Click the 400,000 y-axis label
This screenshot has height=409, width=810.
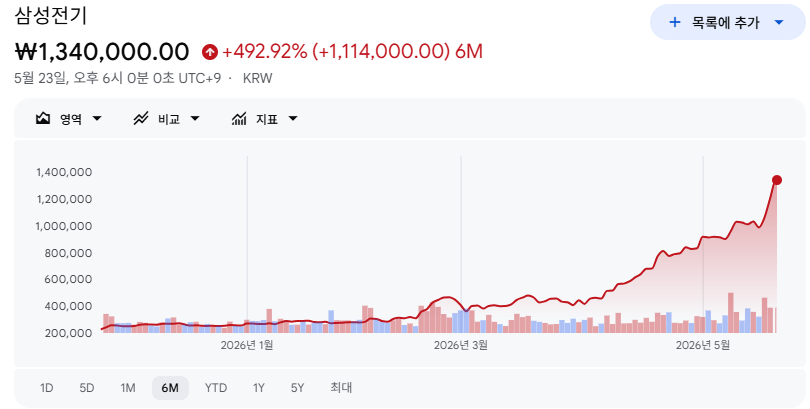pyautogui.click(x=68, y=306)
